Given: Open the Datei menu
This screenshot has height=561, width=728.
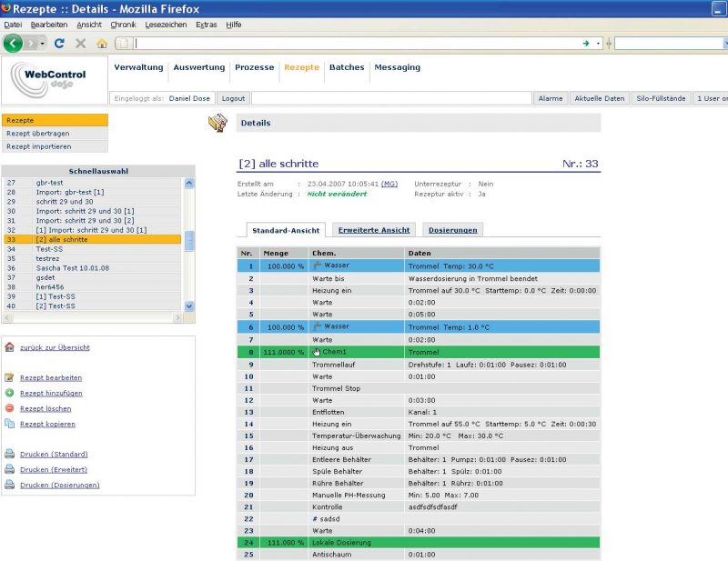Looking at the screenshot, I should coord(13,25).
